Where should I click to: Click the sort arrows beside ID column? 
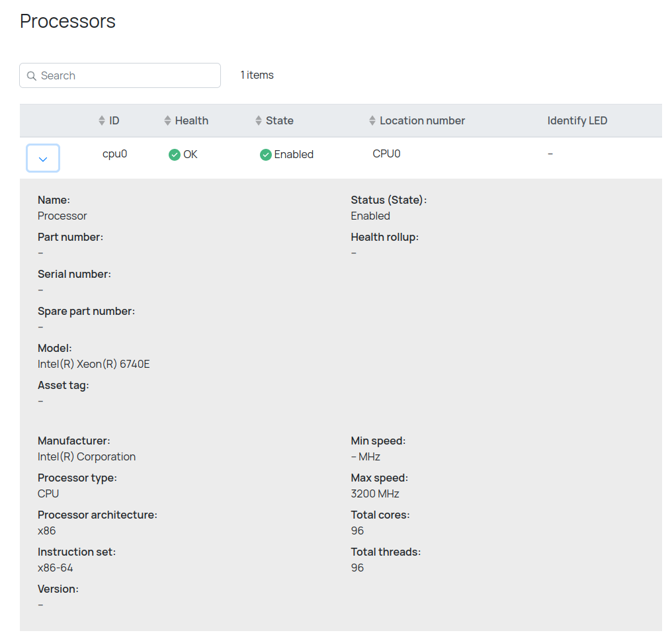coord(101,121)
